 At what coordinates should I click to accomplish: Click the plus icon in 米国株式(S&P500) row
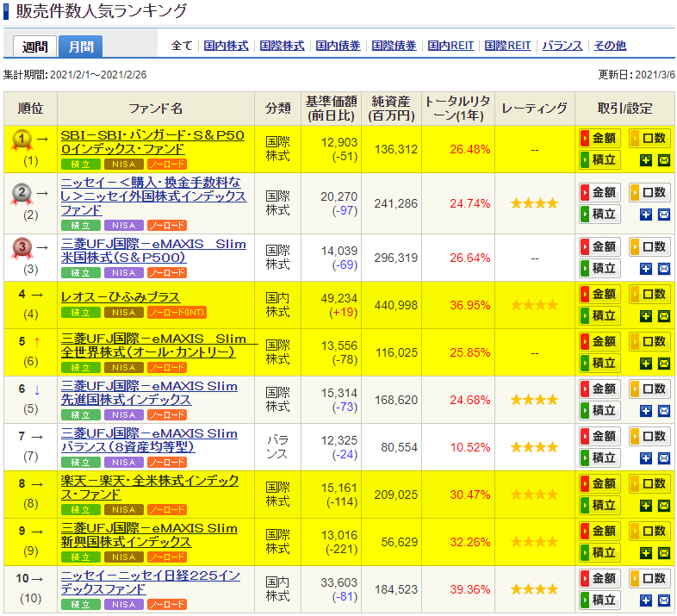(645, 269)
